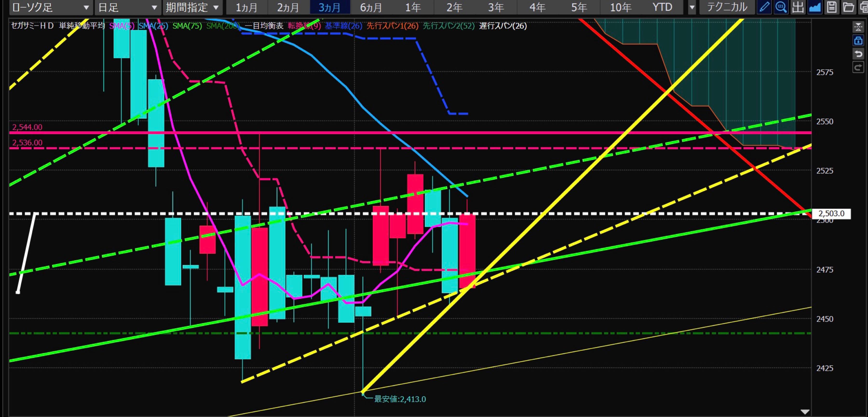This screenshot has width=868, height=417.
Task: Click the SMA(25) legend label
Action: 153,26
